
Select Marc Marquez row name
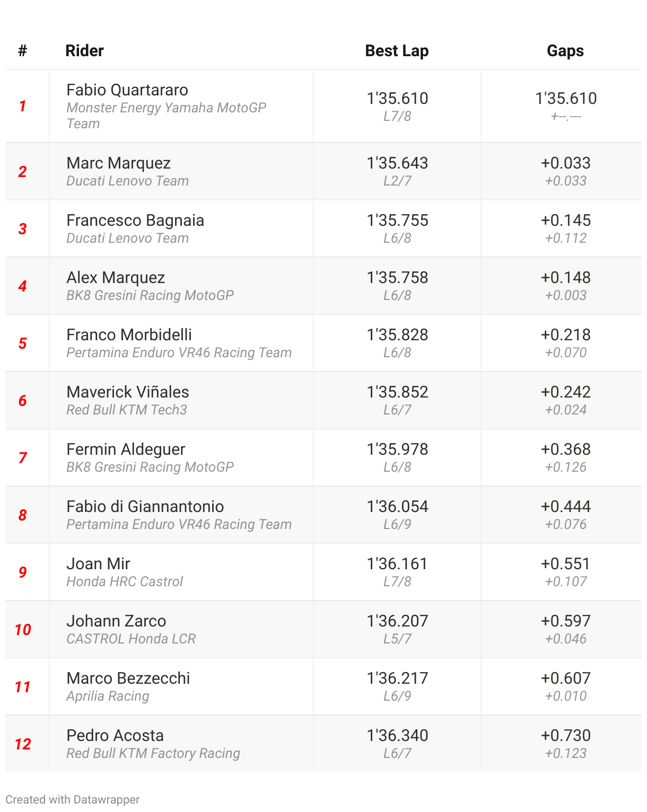pyautogui.click(x=118, y=163)
